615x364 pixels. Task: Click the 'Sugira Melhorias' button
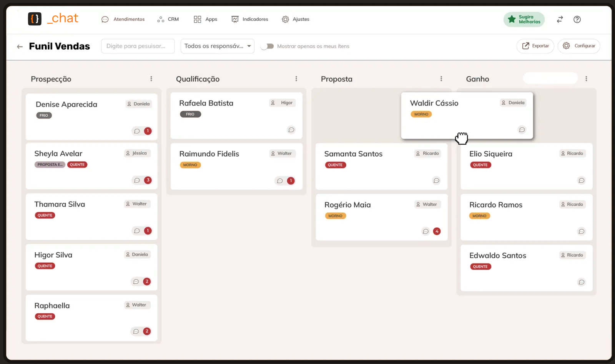coord(524,19)
